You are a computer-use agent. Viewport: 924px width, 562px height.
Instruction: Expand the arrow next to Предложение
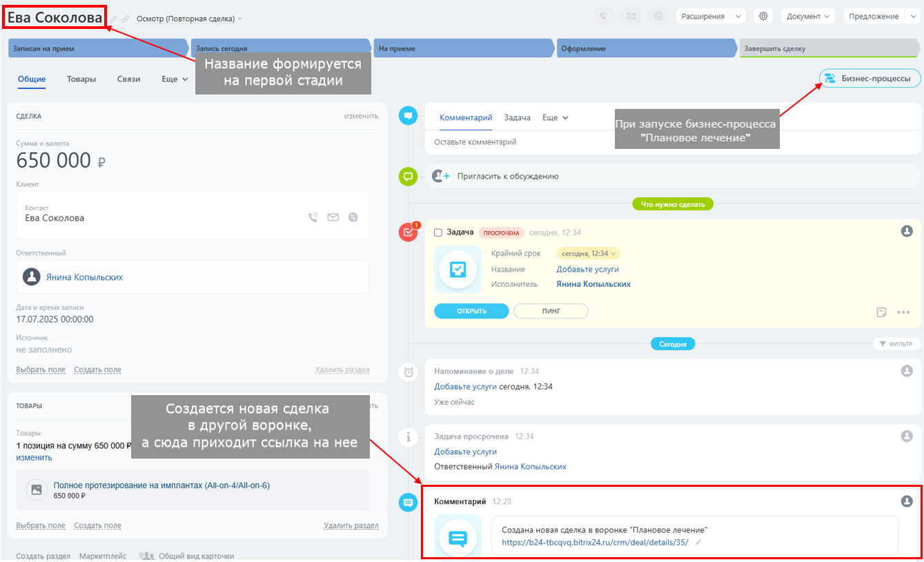(914, 17)
